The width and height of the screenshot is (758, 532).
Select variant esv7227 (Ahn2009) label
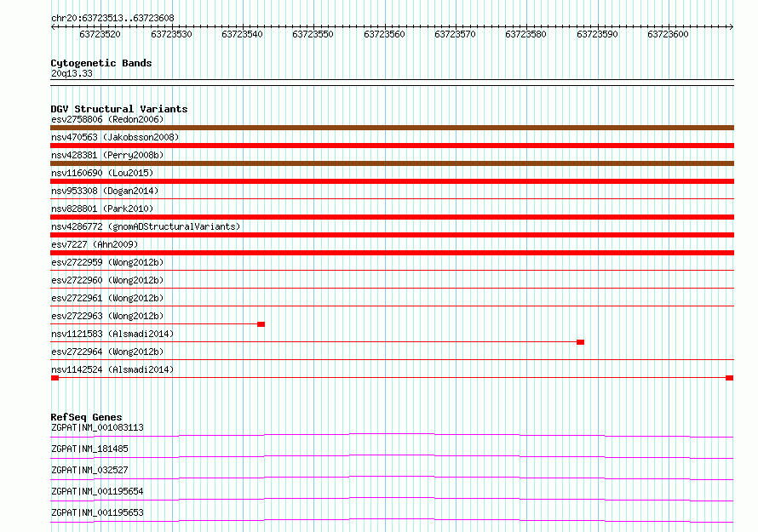(x=95, y=244)
